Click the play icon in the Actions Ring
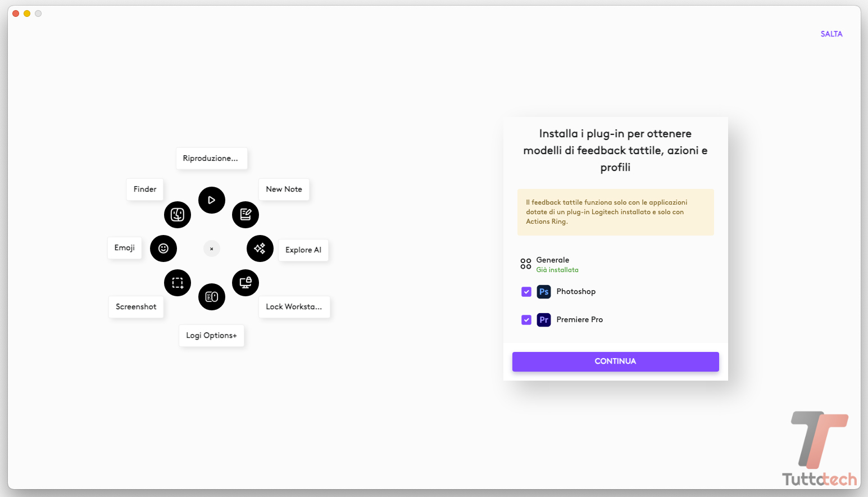This screenshot has width=868, height=497. pyautogui.click(x=212, y=200)
